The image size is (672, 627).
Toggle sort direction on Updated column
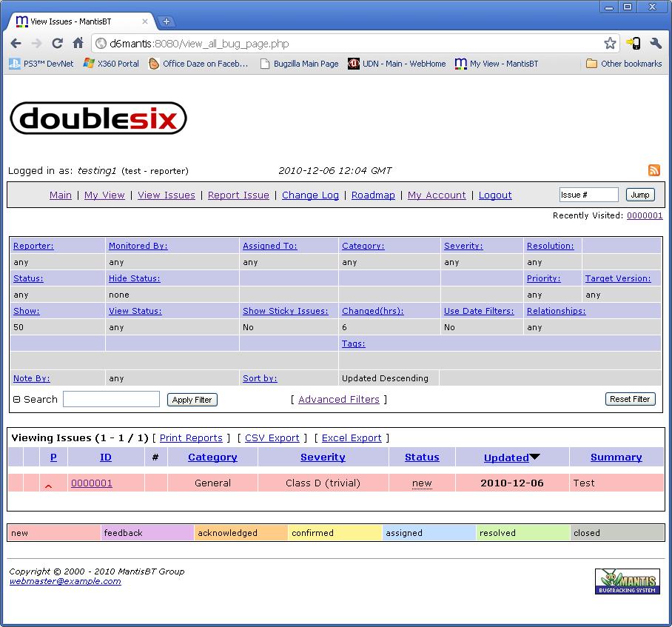534,457
